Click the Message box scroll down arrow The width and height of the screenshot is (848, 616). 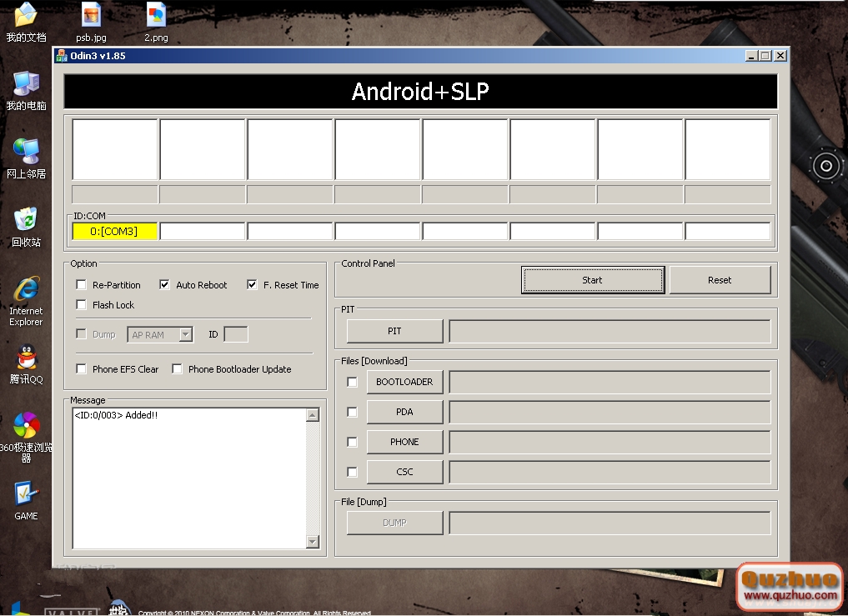pos(313,542)
